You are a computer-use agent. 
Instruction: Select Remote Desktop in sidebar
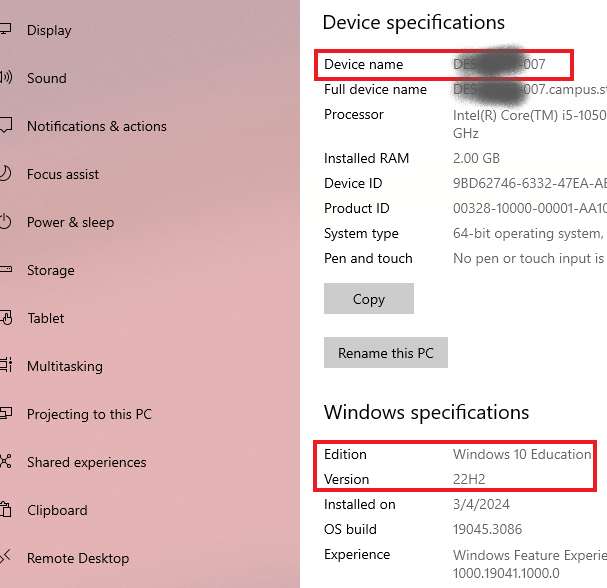78,558
